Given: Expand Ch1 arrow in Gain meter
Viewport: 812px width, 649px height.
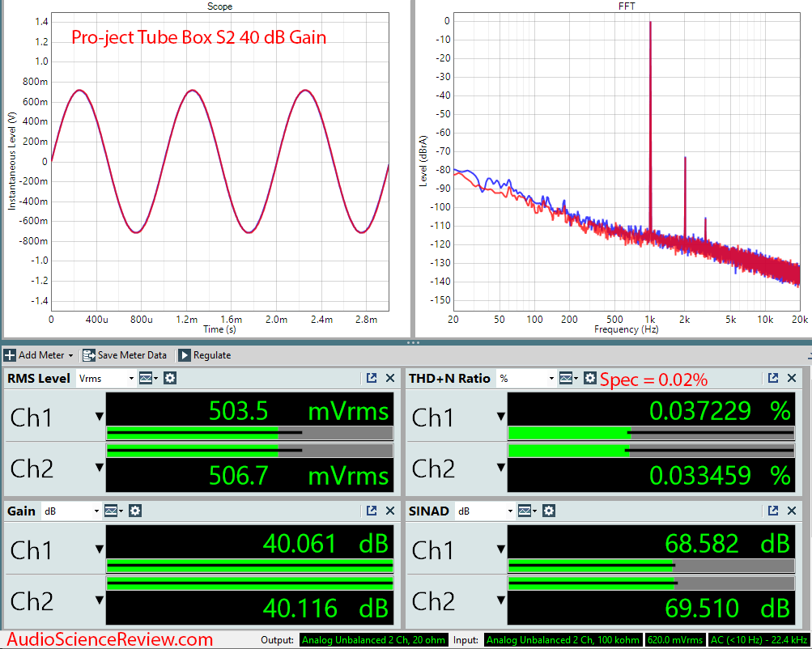Looking at the screenshot, I should click(x=99, y=549).
